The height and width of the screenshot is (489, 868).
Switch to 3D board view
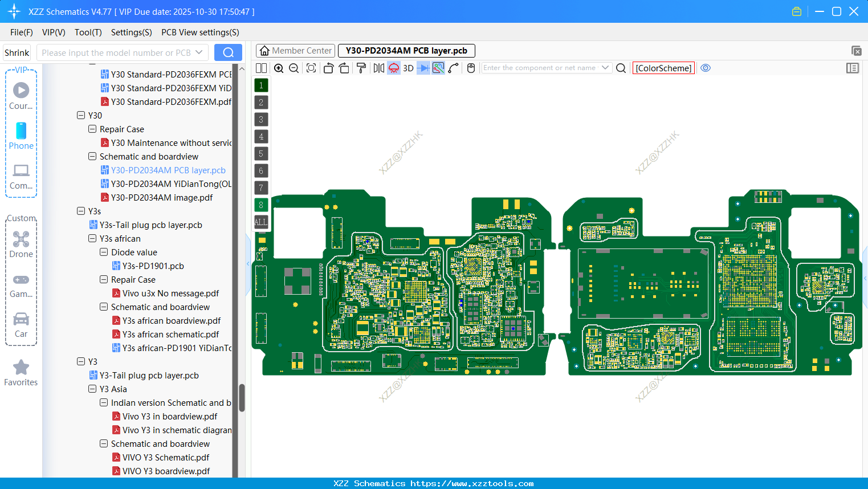point(407,68)
